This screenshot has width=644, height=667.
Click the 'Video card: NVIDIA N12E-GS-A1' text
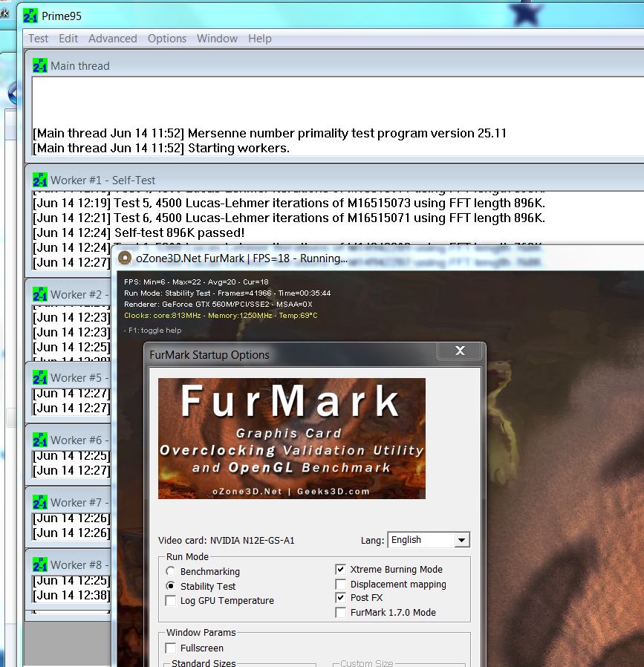(227, 540)
